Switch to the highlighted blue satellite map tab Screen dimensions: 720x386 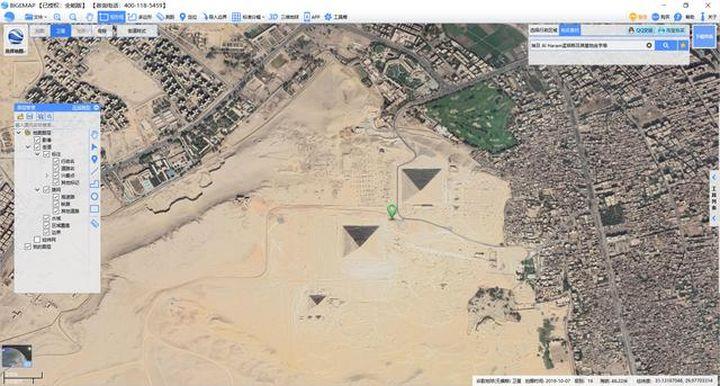[x=61, y=31]
